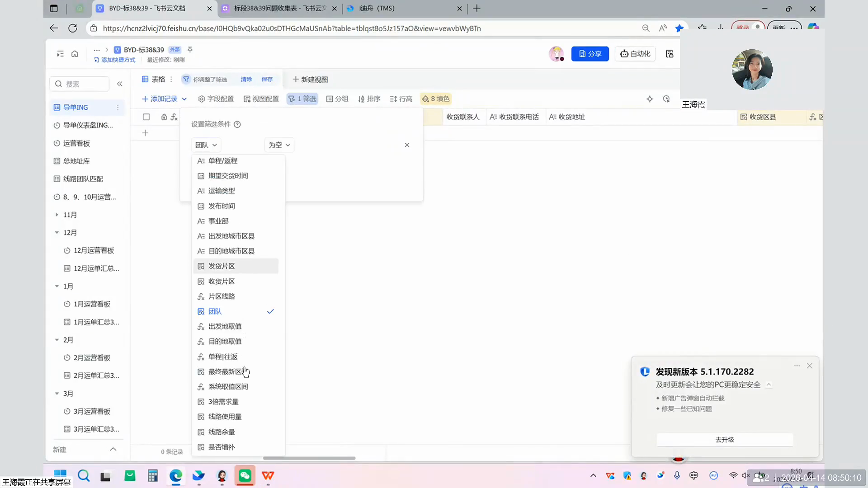Collapse the sidebar with double-chevron icon
Image resolution: width=868 pixels, height=488 pixels.
pos(119,84)
